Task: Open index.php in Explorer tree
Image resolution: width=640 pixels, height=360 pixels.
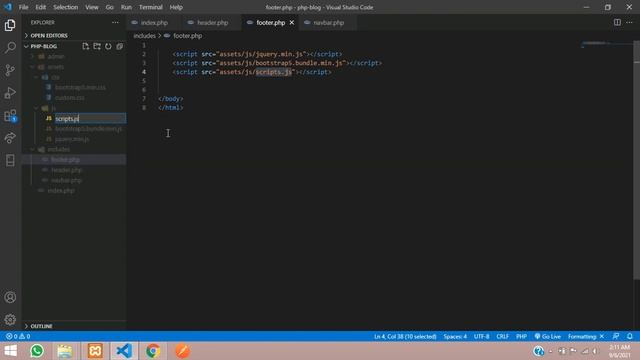Action: [x=60, y=191]
